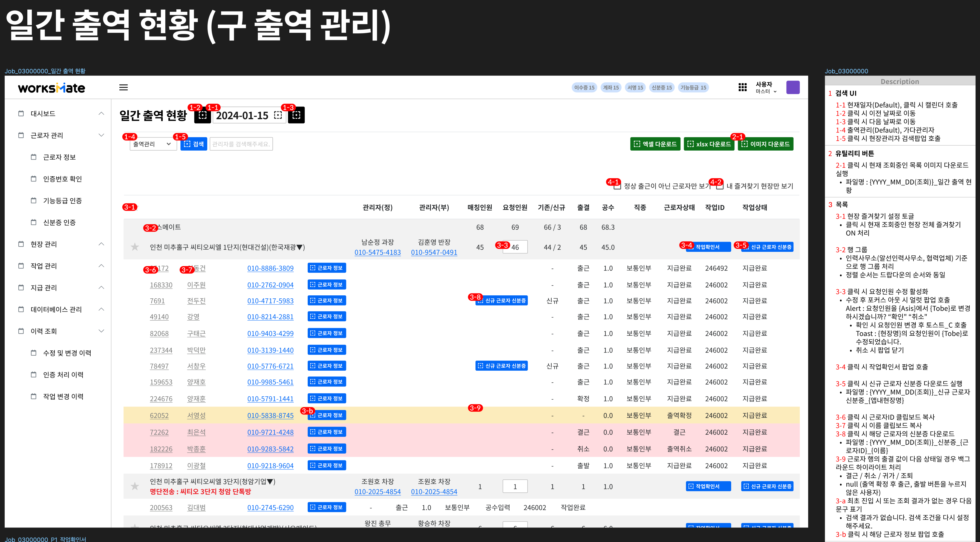Viewport: 980px width, 542px height.
Task: Download 신규 근로자 신분증 for 1단지 site row
Action: point(767,247)
